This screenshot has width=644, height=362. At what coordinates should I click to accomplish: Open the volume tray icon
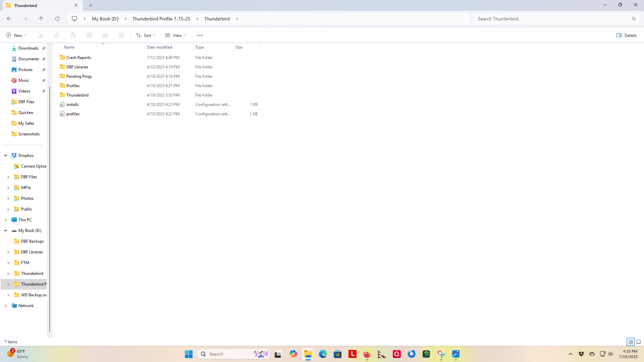(x=610, y=354)
